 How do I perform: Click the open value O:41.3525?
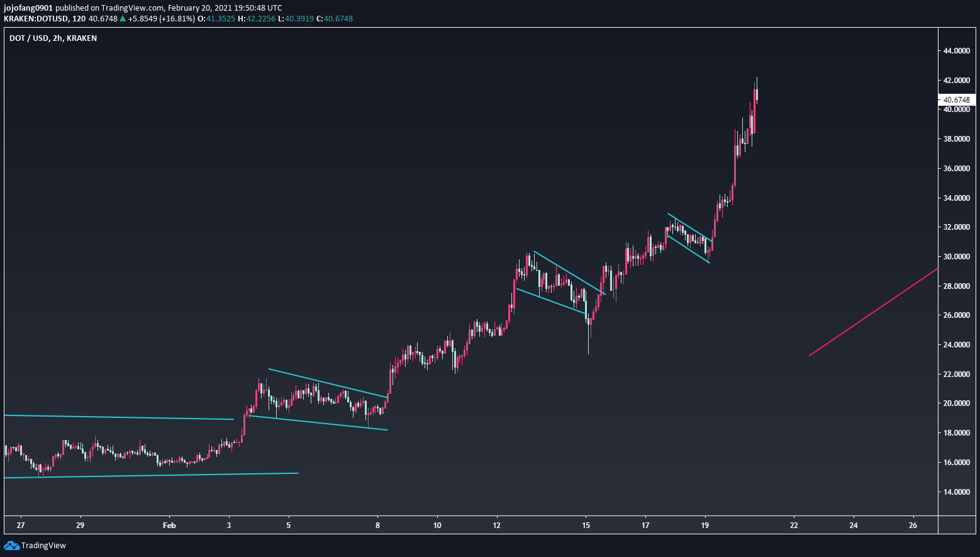[216, 19]
